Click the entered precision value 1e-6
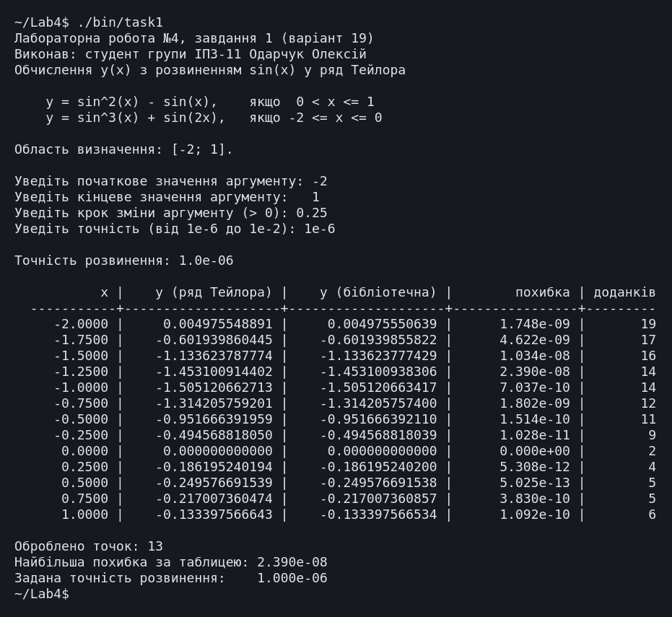The height and width of the screenshot is (617, 672). pos(319,229)
